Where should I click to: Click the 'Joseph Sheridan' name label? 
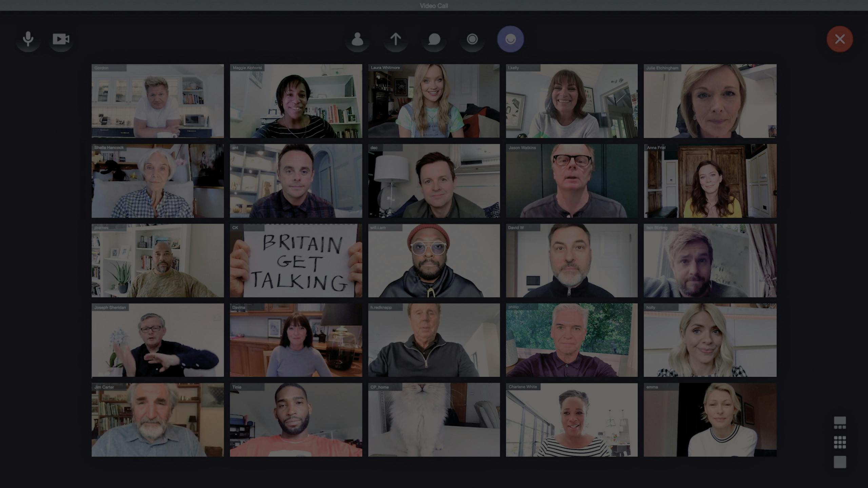tap(110, 307)
